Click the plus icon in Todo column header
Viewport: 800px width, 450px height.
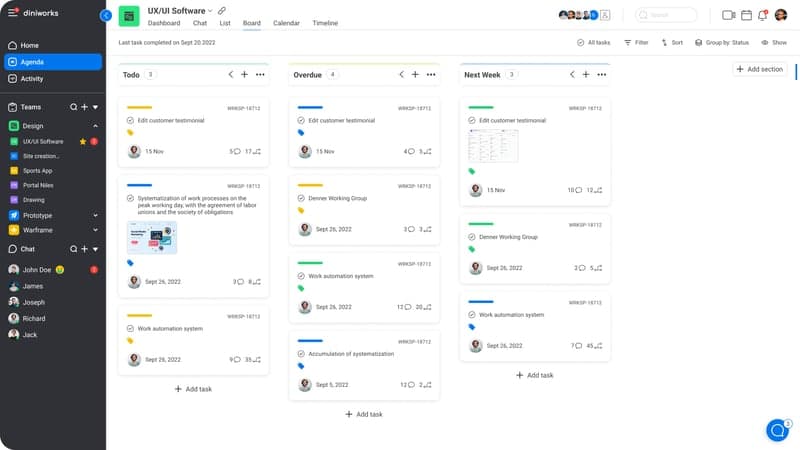(x=245, y=74)
